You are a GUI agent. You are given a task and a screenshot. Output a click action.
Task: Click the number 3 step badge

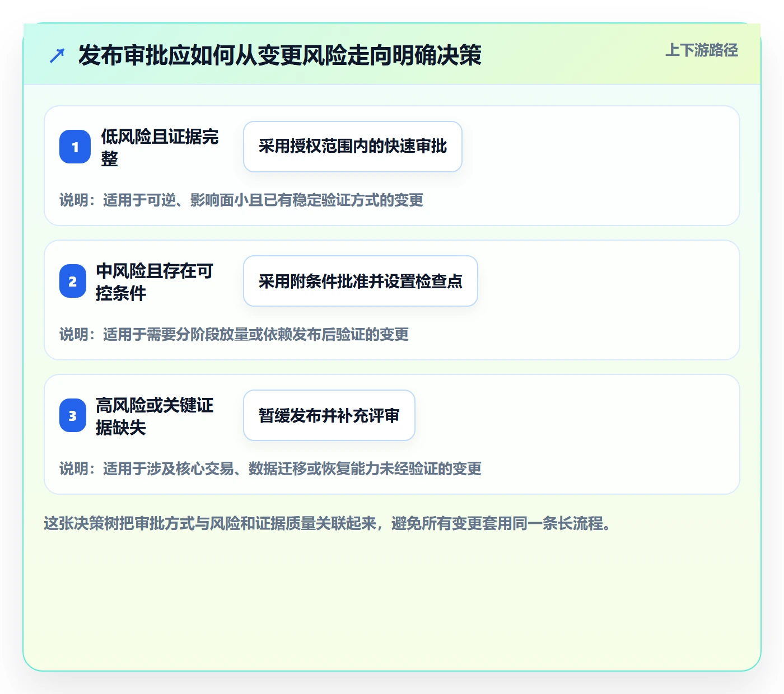(73, 415)
